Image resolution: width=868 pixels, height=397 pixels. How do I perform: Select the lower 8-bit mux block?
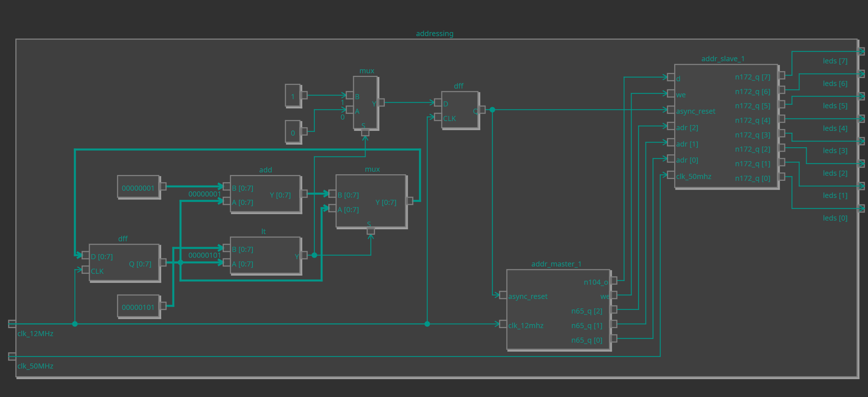(x=371, y=201)
